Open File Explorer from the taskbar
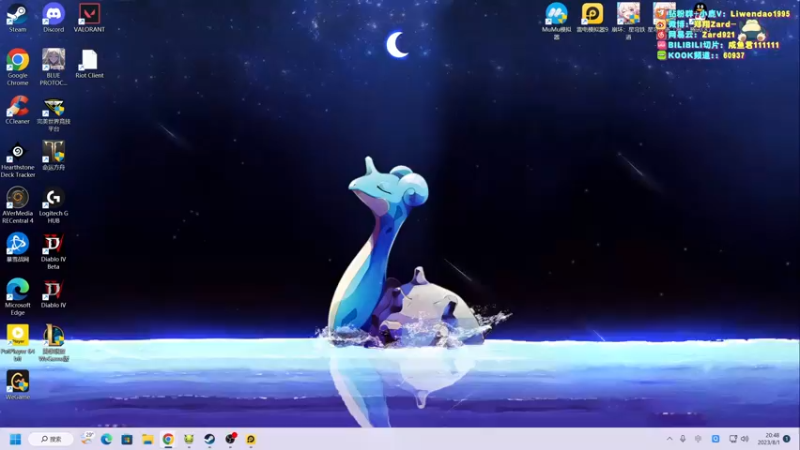800x450 pixels. [x=147, y=439]
